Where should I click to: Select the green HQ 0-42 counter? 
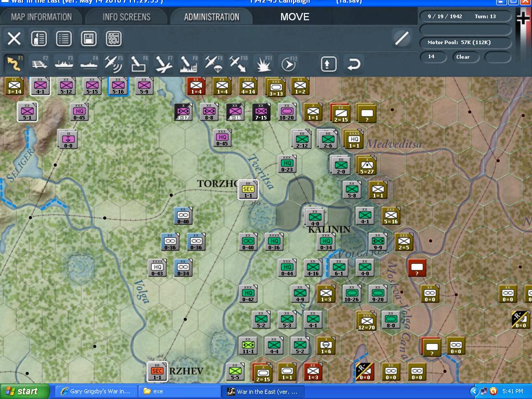(x=248, y=294)
